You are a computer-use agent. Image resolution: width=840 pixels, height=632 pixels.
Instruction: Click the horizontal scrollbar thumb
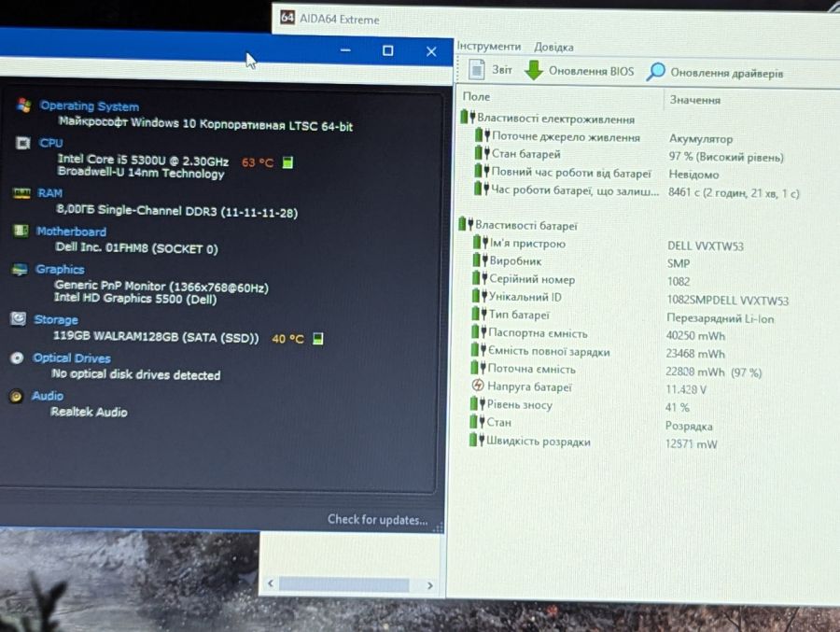point(343,584)
